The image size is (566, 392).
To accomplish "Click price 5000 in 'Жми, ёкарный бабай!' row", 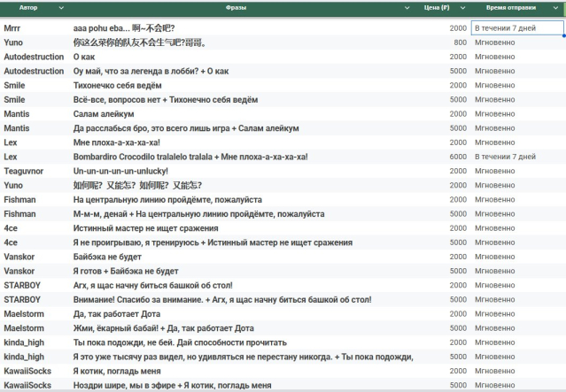I will pyautogui.click(x=458, y=328).
